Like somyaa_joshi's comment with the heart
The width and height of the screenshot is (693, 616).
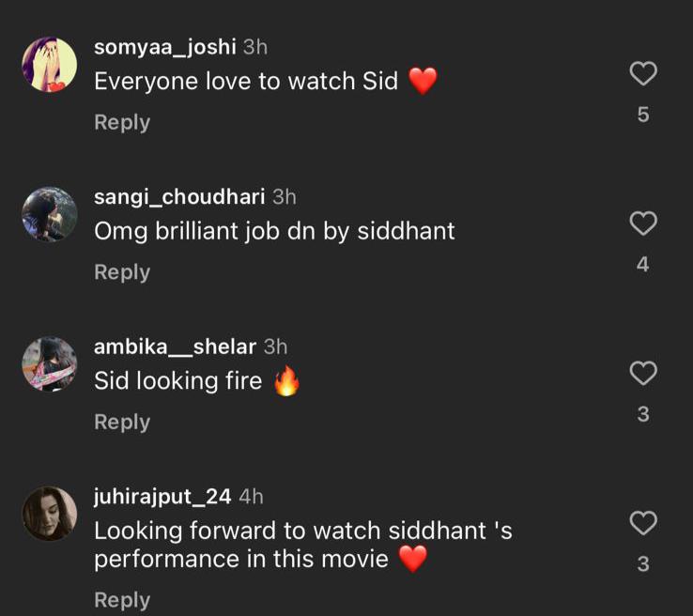642,74
